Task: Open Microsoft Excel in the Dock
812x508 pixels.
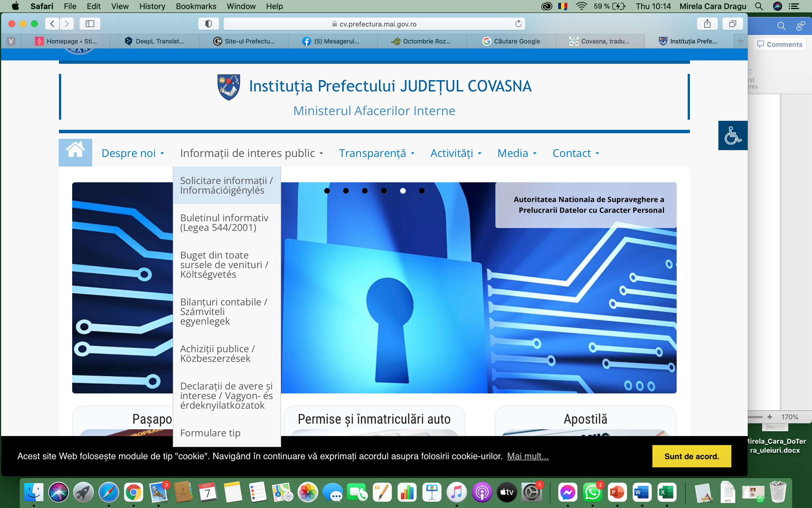Action: [667, 492]
